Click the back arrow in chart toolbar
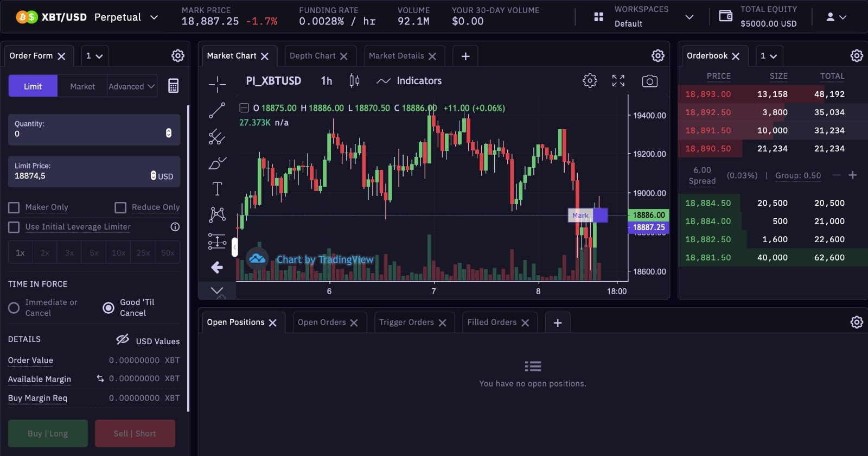 217,267
